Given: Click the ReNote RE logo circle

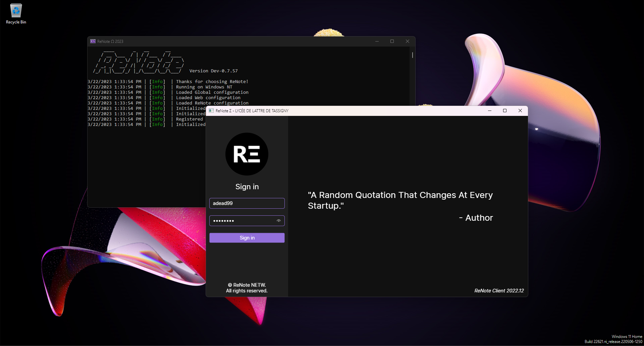Looking at the screenshot, I should click(x=247, y=154).
